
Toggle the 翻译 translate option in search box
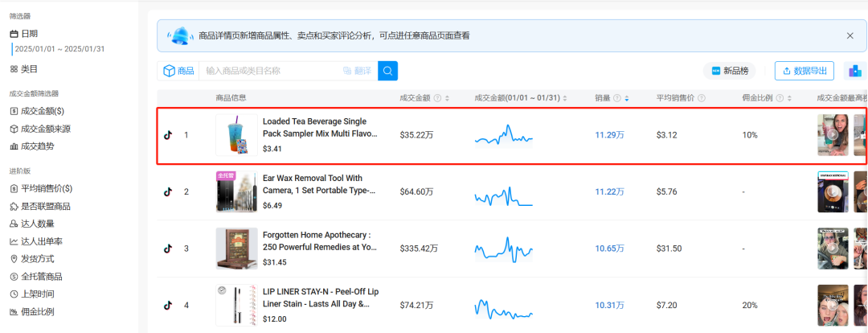point(358,71)
